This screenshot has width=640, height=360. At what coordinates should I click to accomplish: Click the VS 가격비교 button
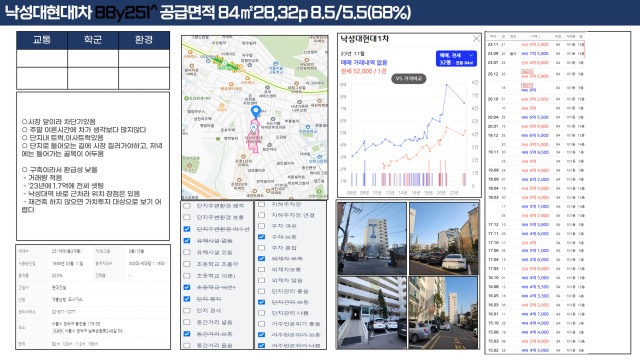409,78
